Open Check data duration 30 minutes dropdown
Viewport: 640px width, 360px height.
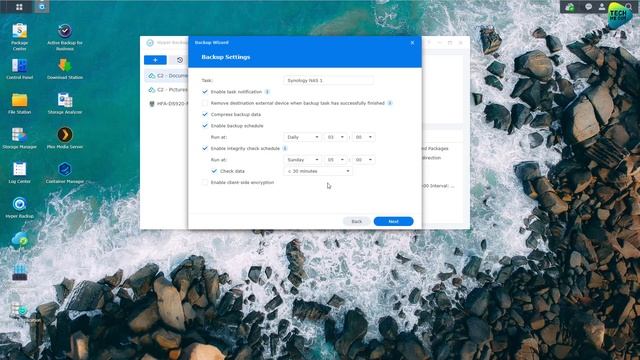pyautogui.click(x=318, y=171)
